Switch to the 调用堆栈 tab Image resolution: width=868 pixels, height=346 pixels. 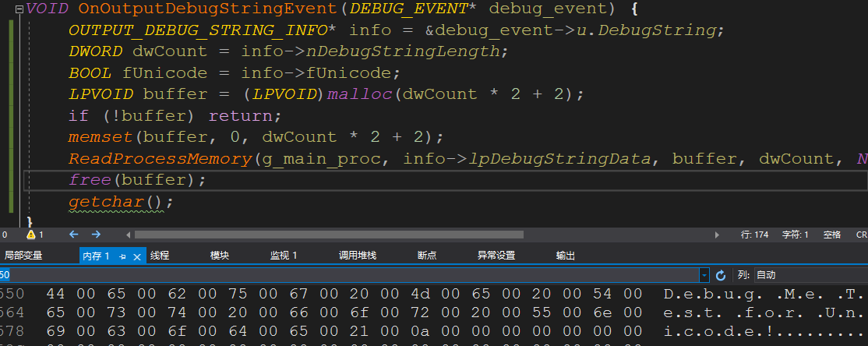point(358,255)
